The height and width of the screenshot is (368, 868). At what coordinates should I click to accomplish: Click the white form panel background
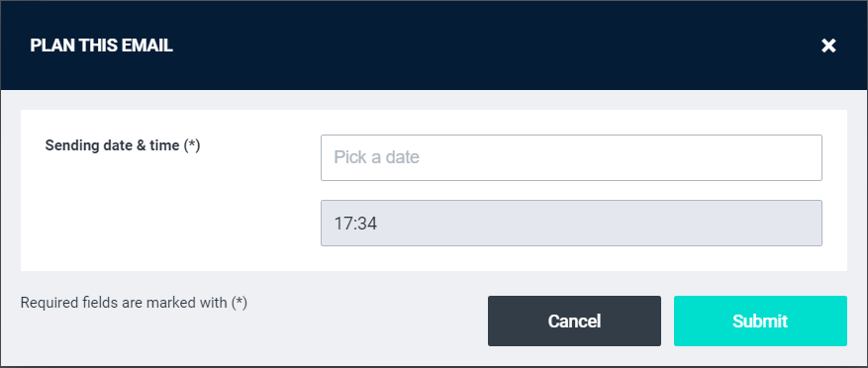pos(166,222)
